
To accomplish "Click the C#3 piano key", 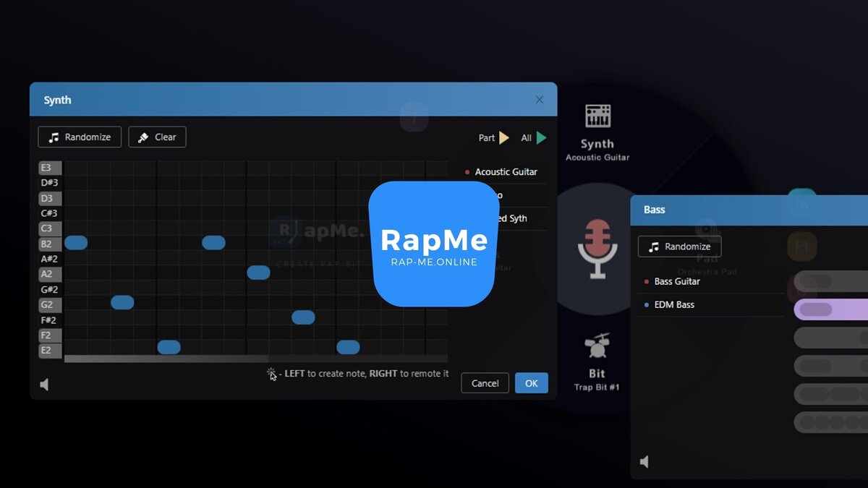I will 50,213.
